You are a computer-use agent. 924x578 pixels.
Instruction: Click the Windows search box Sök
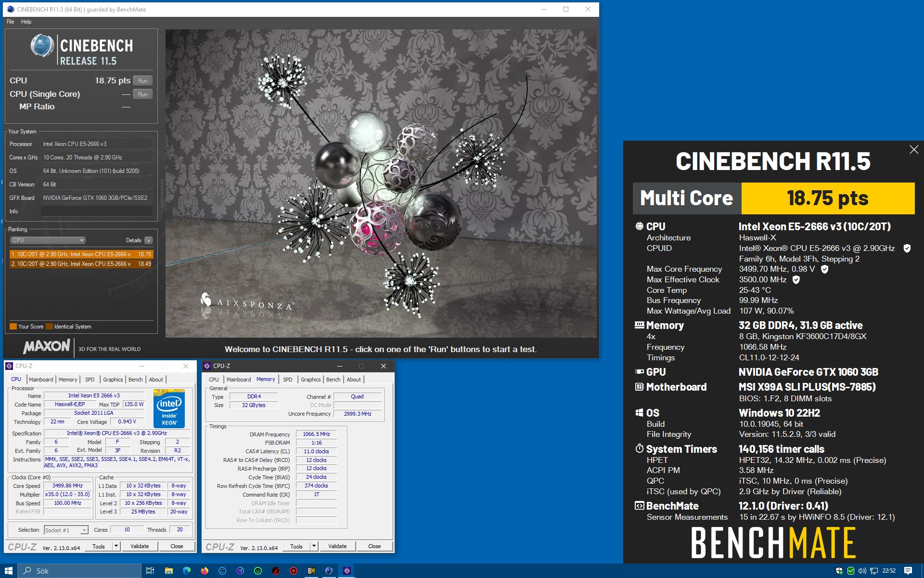click(79, 571)
